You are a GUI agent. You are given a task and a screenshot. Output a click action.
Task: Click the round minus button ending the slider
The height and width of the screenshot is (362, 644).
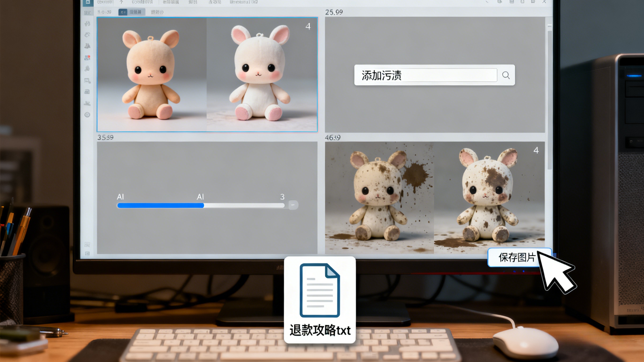pyautogui.click(x=293, y=205)
